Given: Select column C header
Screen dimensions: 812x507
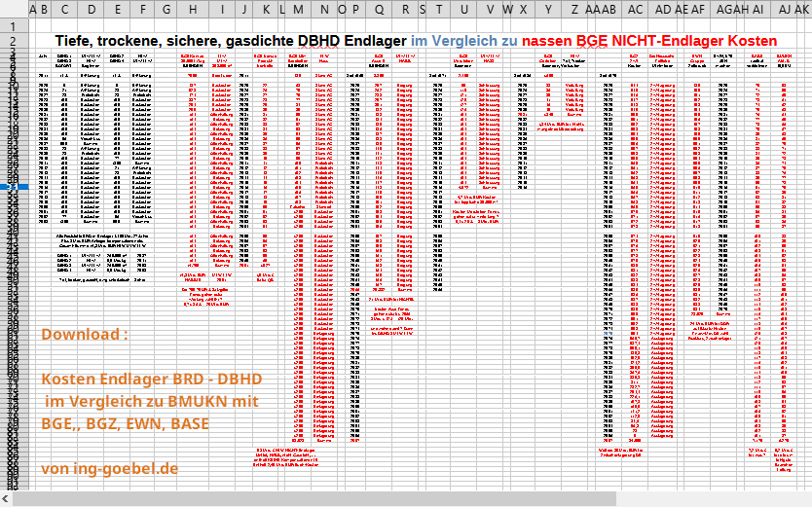Looking at the screenshot, I should coord(66,10).
